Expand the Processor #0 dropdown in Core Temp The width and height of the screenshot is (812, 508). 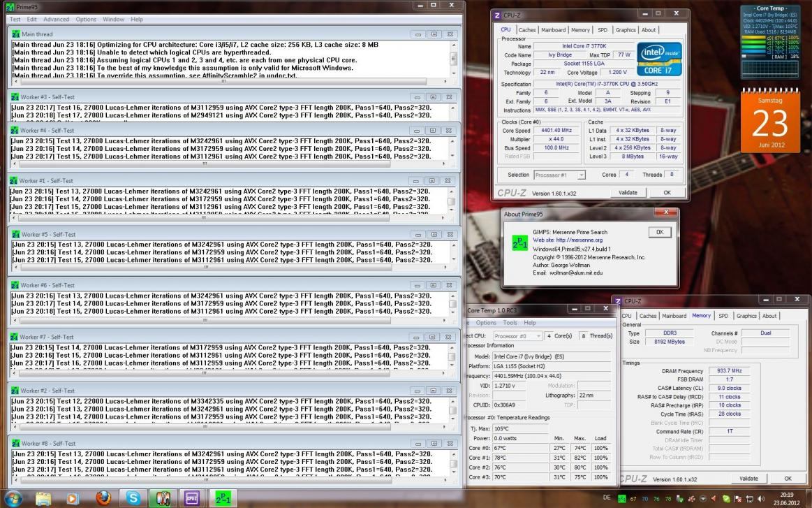(538, 336)
